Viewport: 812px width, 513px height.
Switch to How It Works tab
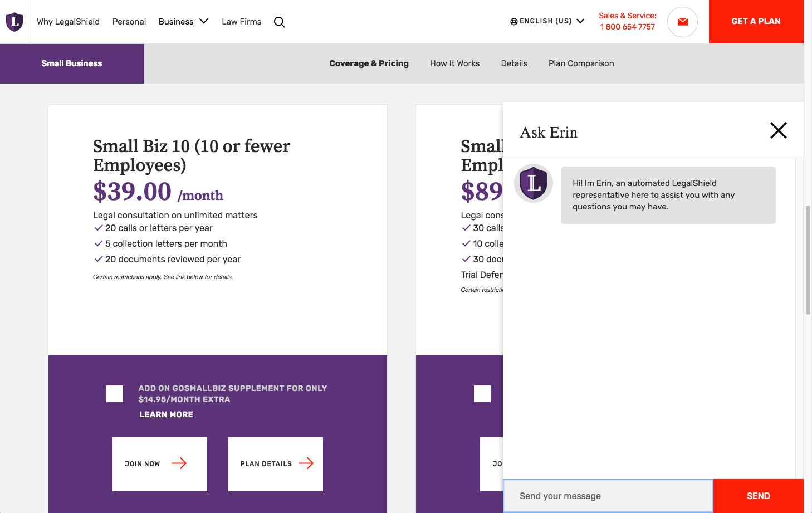pyautogui.click(x=454, y=63)
